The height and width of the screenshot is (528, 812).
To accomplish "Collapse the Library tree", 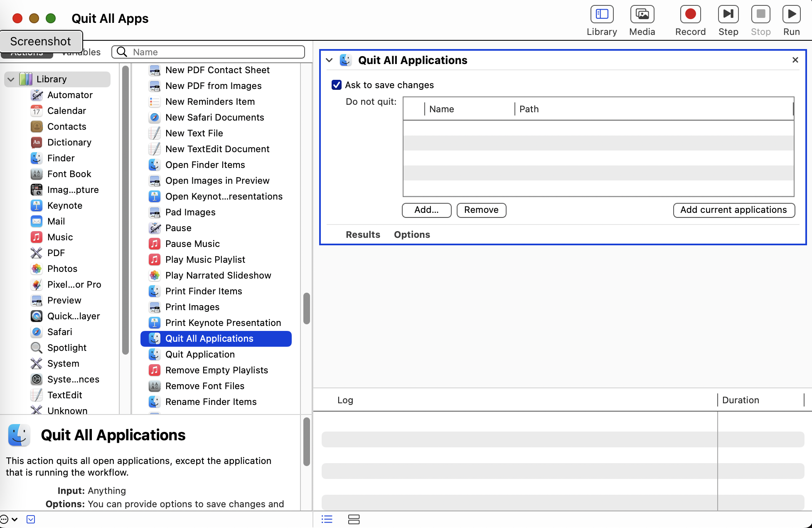I will pyautogui.click(x=11, y=79).
